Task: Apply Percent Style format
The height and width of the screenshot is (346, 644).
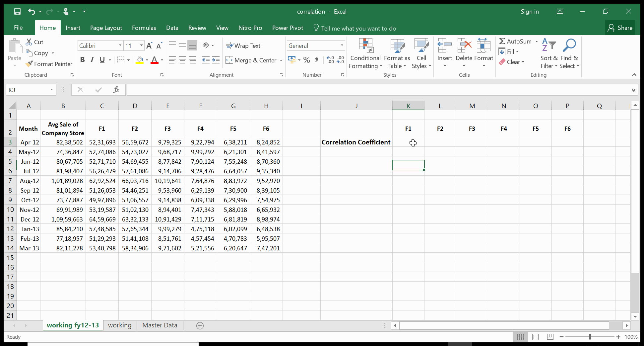Action: [x=307, y=60]
